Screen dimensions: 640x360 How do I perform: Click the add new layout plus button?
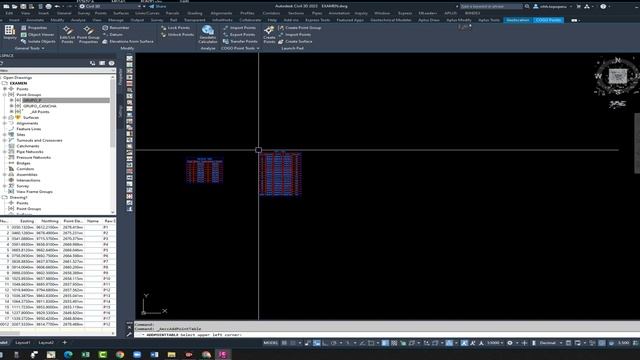click(64, 343)
